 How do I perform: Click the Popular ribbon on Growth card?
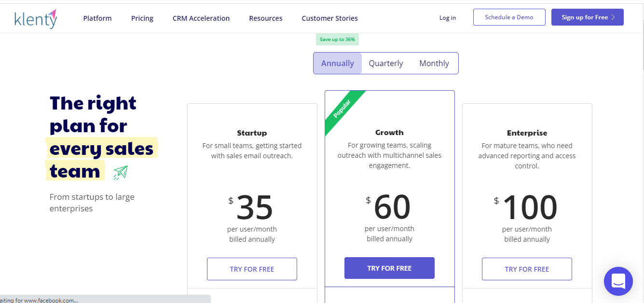(x=343, y=111)
